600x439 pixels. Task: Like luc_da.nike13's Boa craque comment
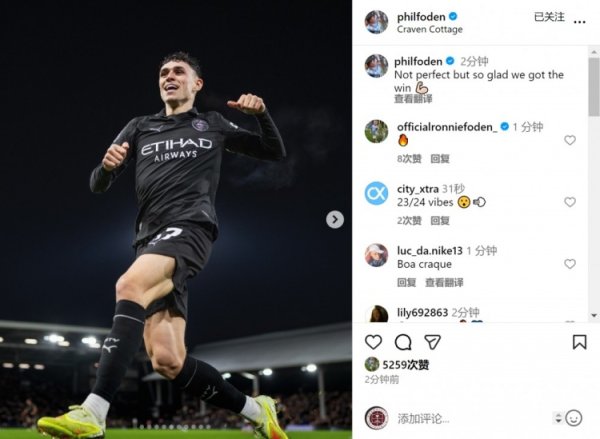point(570,264)
